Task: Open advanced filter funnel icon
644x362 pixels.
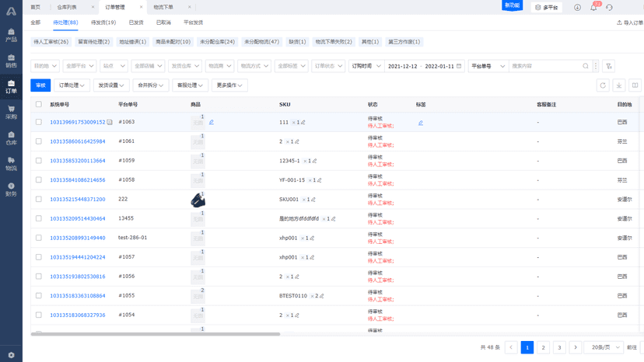Action: click(609, 66)
